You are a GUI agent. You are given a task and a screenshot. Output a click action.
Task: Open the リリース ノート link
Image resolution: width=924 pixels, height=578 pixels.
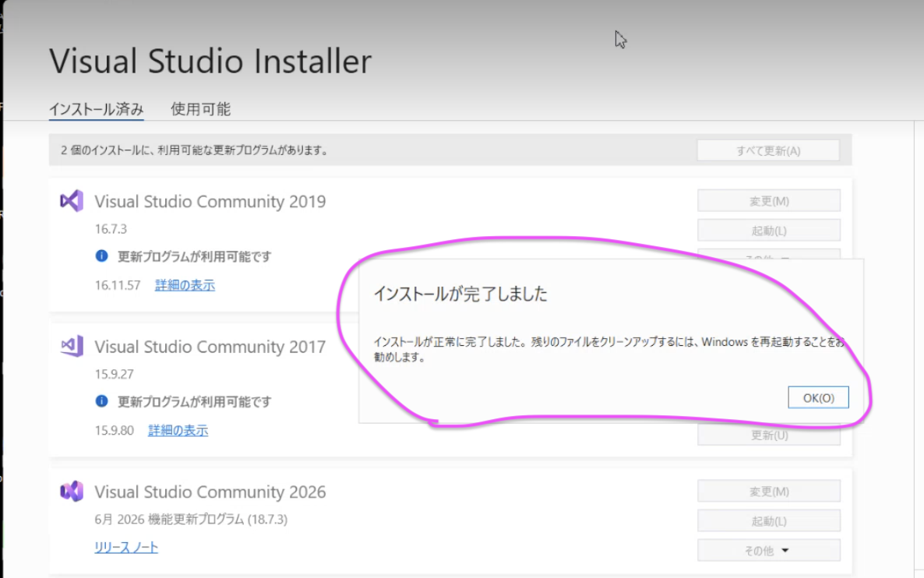click(126, 547)
